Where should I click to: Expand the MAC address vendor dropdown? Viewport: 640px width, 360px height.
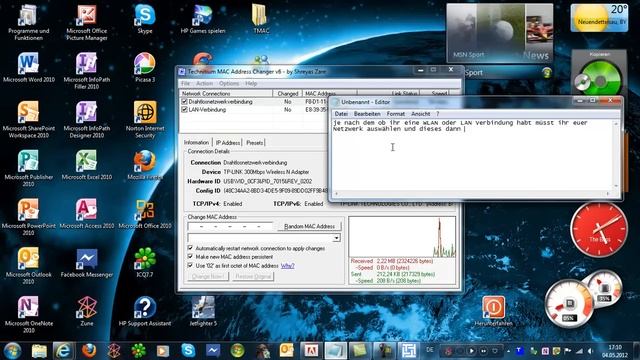coord(336,238)
